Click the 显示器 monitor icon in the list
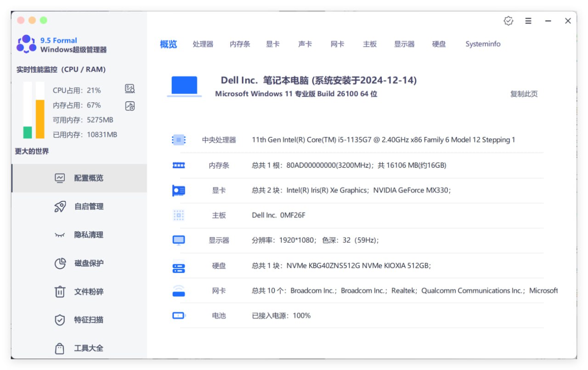 pos(179,240)
